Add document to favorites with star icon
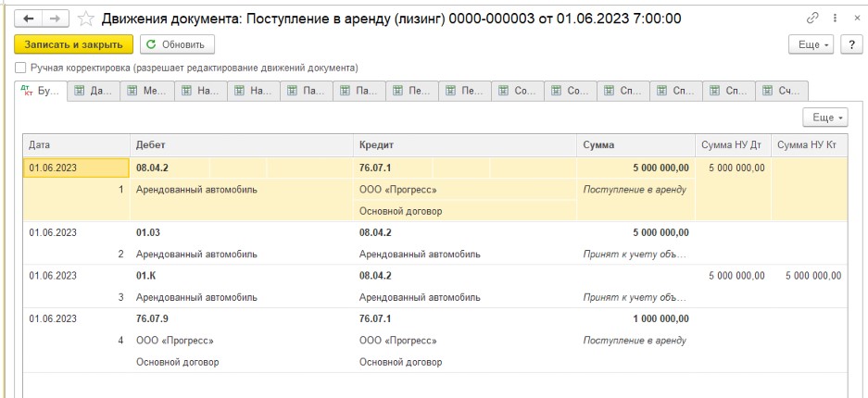This screenshot has width=868, height=398. [86, 19]
